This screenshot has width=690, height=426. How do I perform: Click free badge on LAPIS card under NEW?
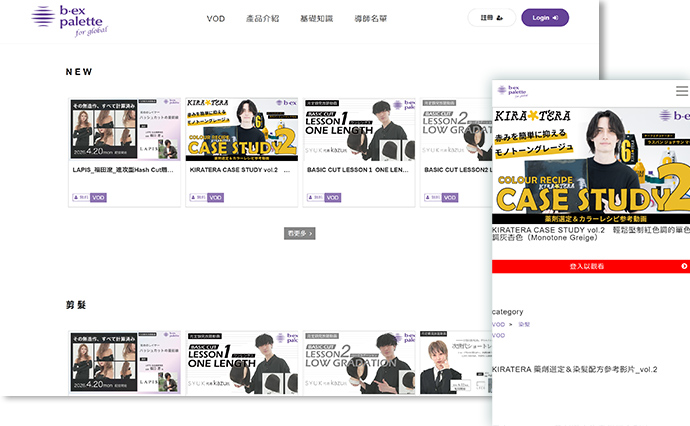81,198
